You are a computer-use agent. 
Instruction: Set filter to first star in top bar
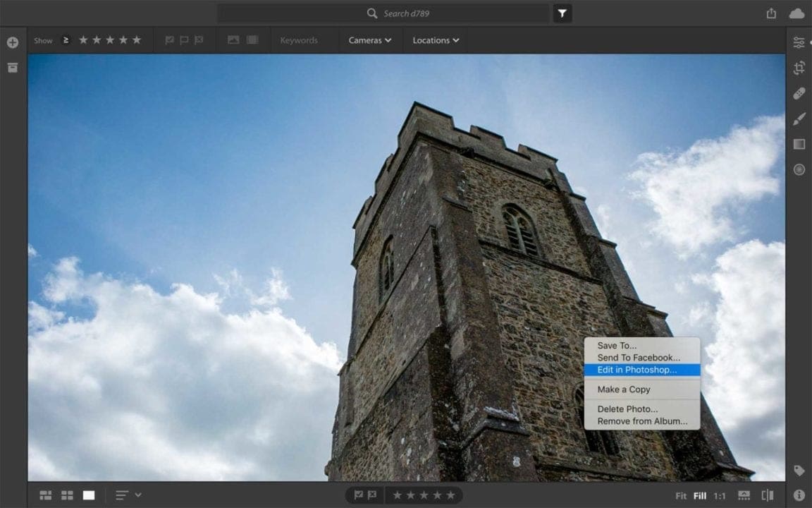(x=83, y=40)
